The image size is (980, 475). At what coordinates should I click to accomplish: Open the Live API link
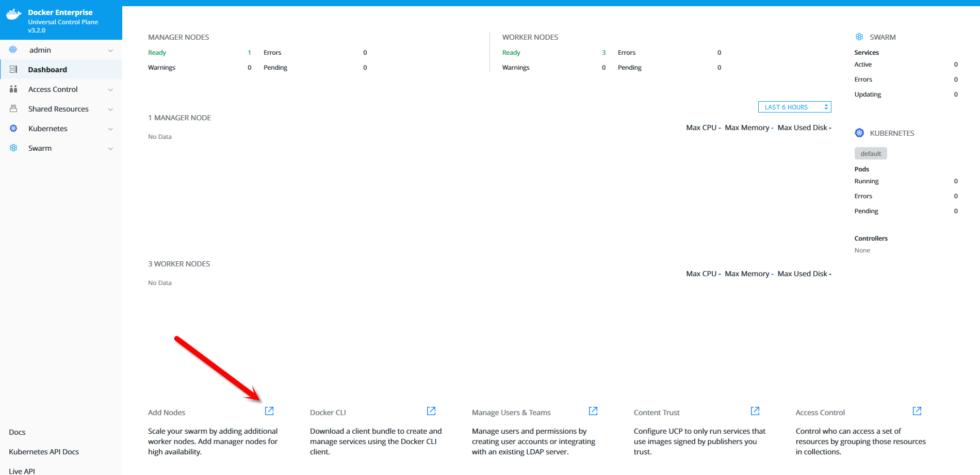tap(22, 471)
